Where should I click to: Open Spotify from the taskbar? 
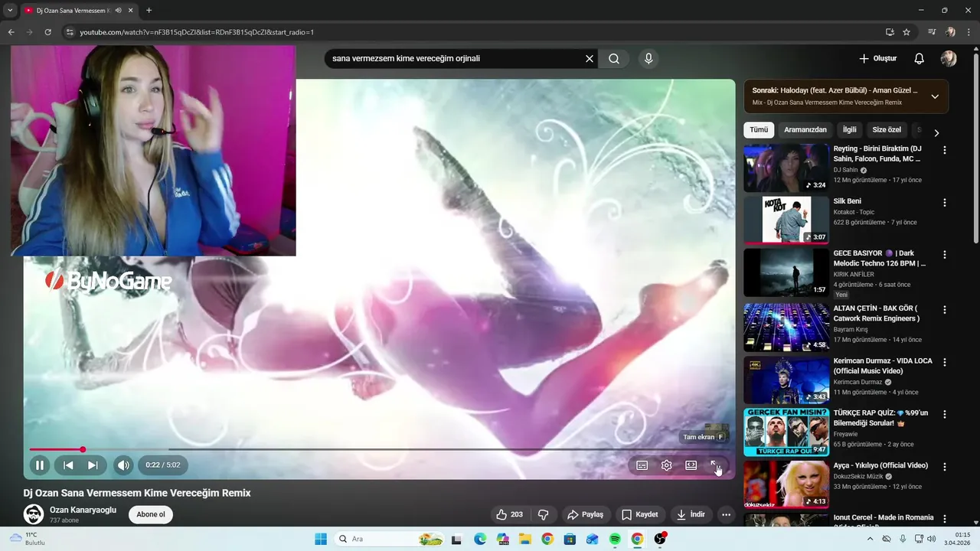tap(615, 539)
